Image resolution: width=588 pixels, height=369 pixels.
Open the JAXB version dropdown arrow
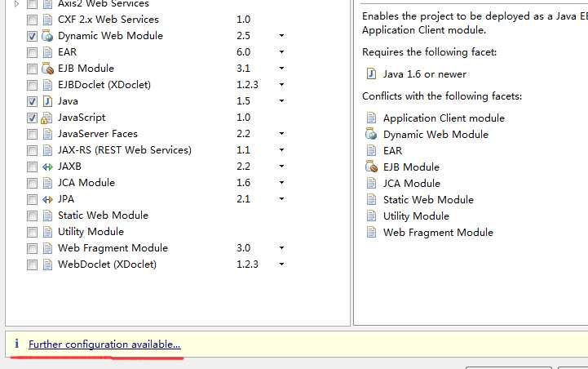click(281, 167)
